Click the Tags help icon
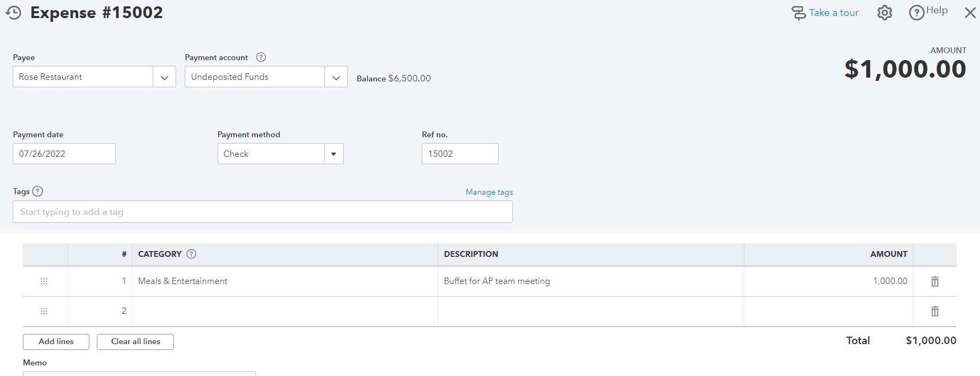The image size is (980, 376). 38,191
